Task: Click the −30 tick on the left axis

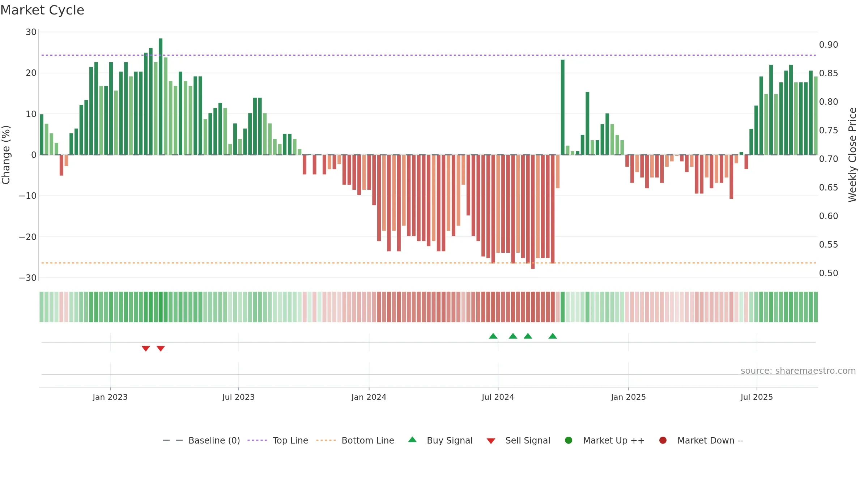Action: 28,278
